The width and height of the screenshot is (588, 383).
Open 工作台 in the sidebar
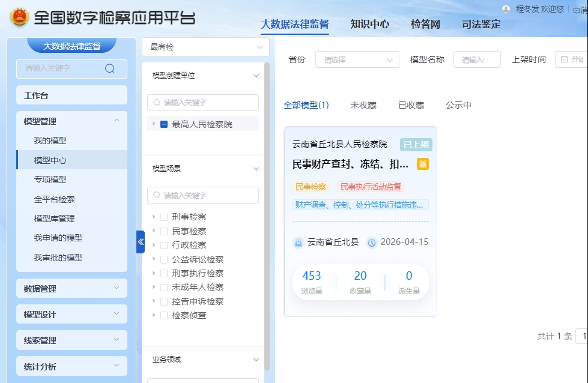click(71, 95)
